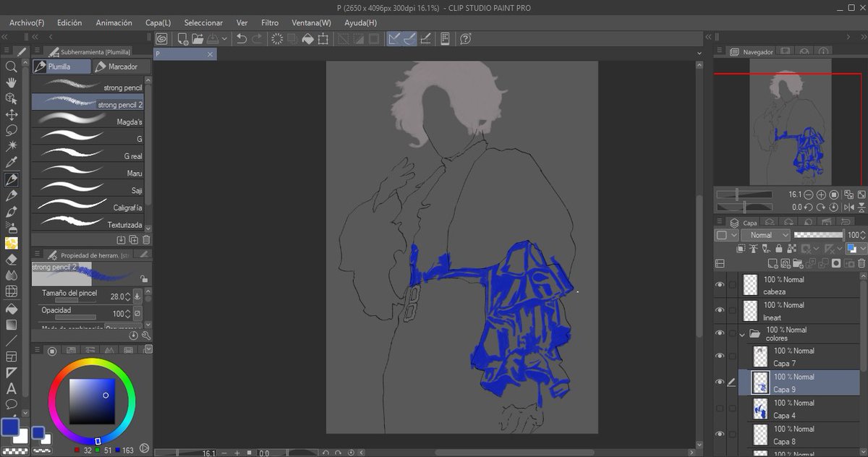Select the Gradient tool
Screen dimensions: 868x457
(12, 324)
